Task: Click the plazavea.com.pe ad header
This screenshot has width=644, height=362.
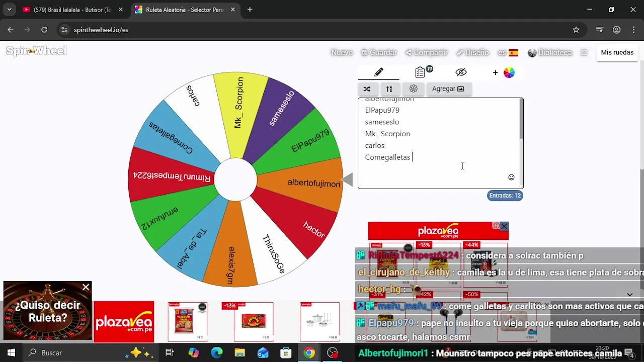Action: tap(438, 231)
